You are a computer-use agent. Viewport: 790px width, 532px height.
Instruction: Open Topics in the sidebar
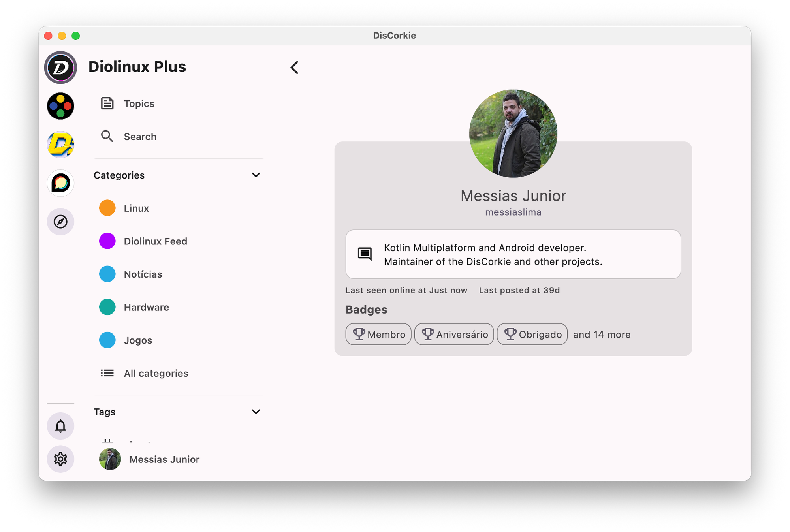(139, 103)
